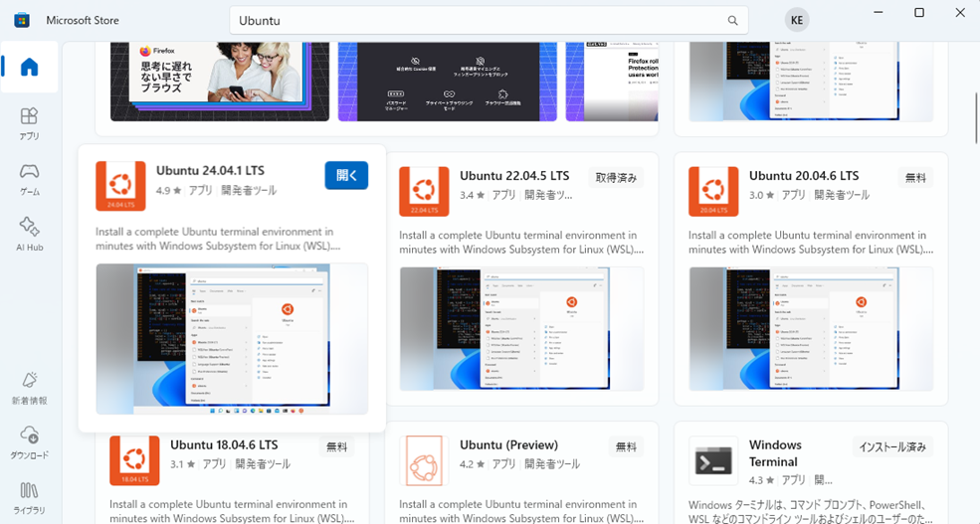Minimize the Microsoft Store window
The width and height of the screenshot is (980, 524).
tap(879, 13)
